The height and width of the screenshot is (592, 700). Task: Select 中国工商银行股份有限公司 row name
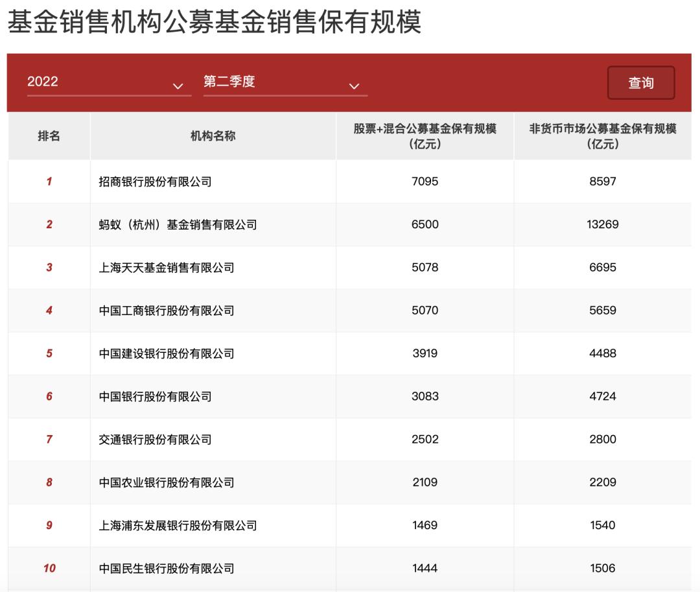pyautogui.click(x=166, y=311)
